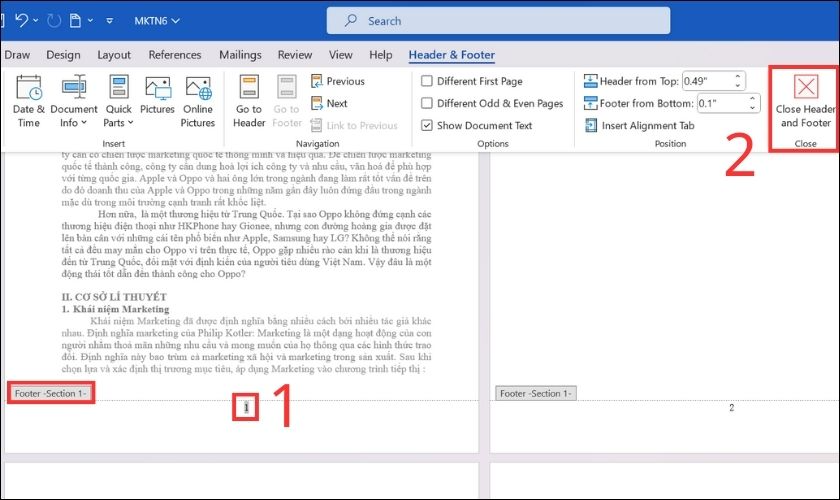Image resolution: width=840 pixels, height=500 pixels.
Task: Open the Help tab
Action: pos(380,55)
